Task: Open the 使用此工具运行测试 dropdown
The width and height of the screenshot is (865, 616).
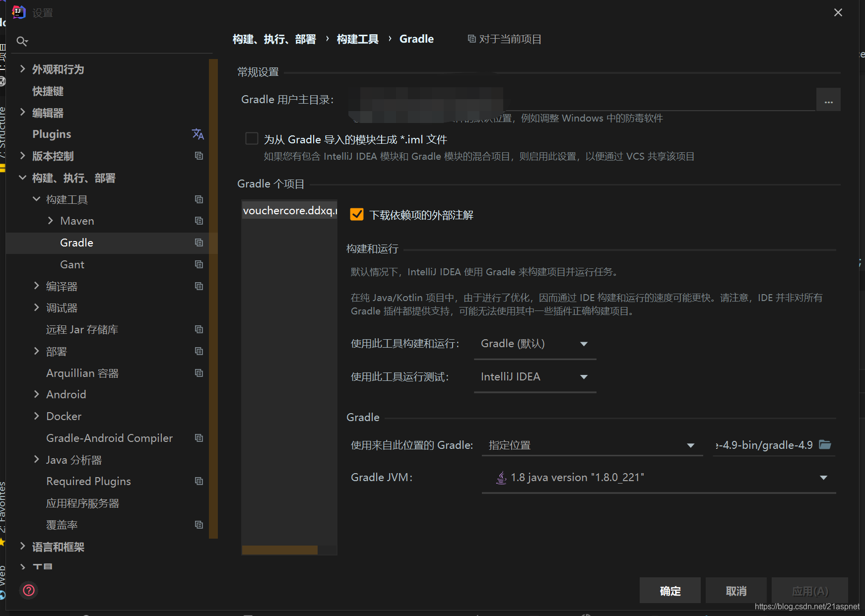Action: (535, 377)
